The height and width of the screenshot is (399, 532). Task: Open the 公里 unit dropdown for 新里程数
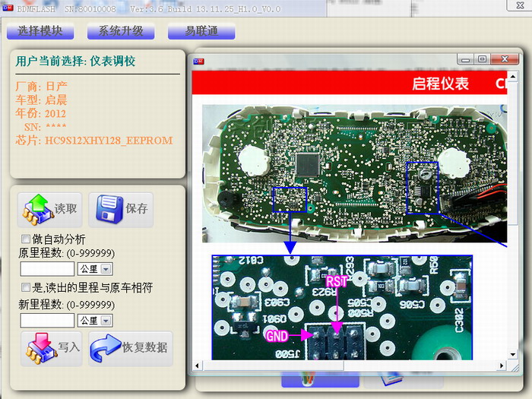106,321
